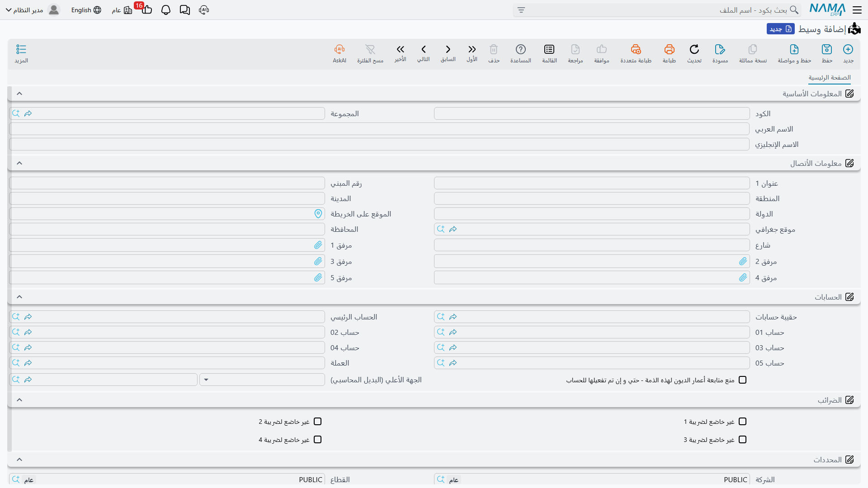Open the hamburger main menu
Image resolution: width=868 pixels, height=488 pixels.
point(857,9)
